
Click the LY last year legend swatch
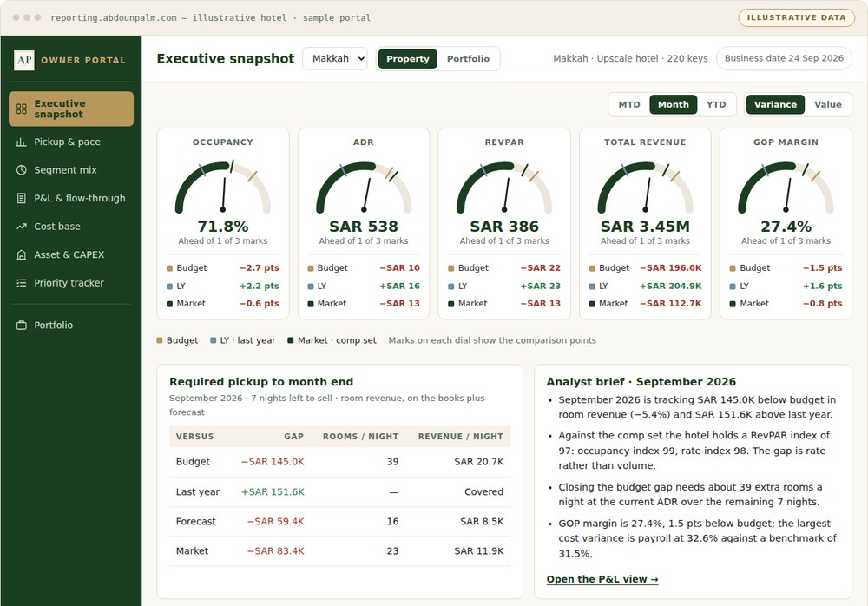214,340
